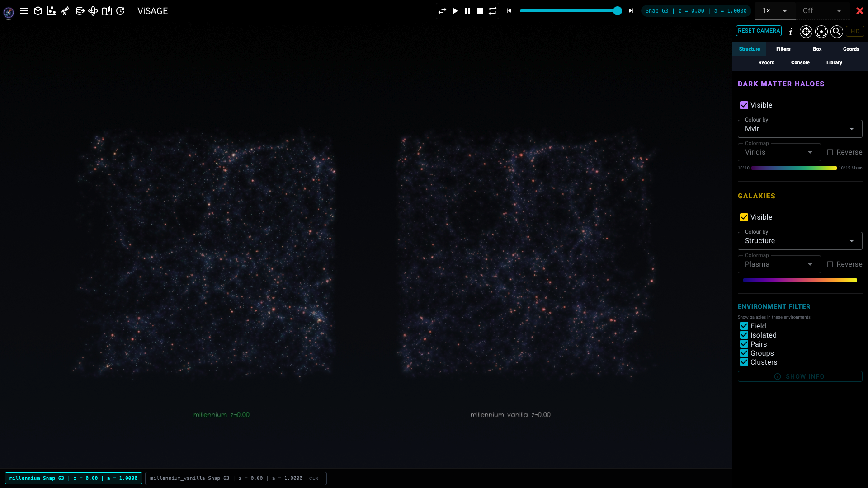Viewport: 868px width, 488px height.
Task: Click the info 'i' icon
Action: 790,31
